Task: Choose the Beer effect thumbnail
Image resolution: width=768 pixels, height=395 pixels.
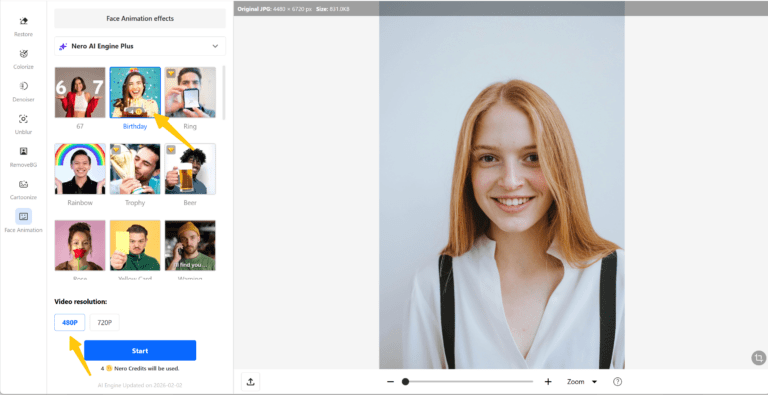Action: 190,169
